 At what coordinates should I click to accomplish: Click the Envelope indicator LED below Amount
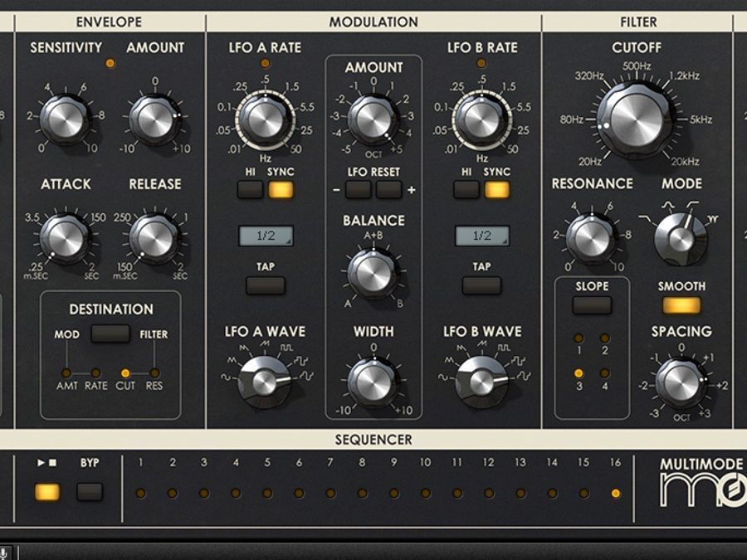click(110, 63)
